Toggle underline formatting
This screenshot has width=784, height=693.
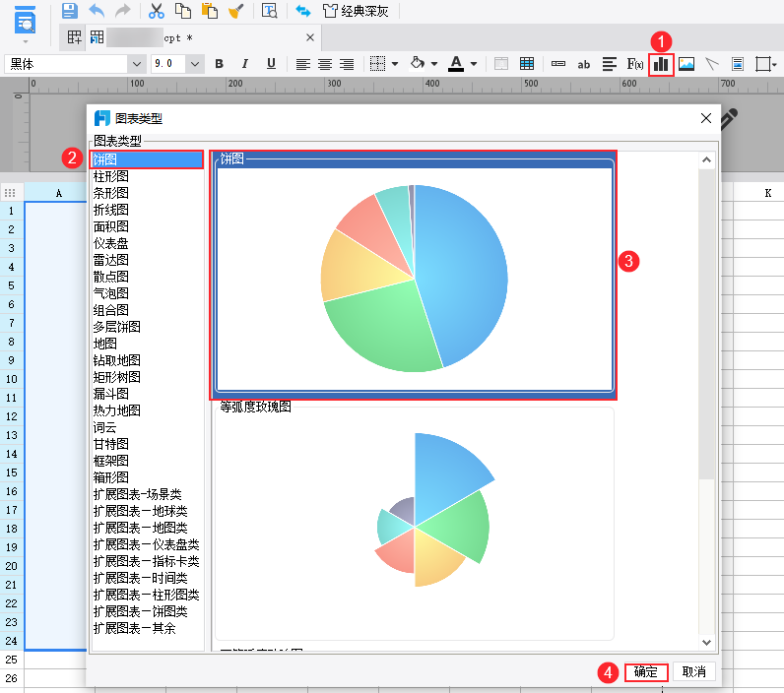(271, 64)
